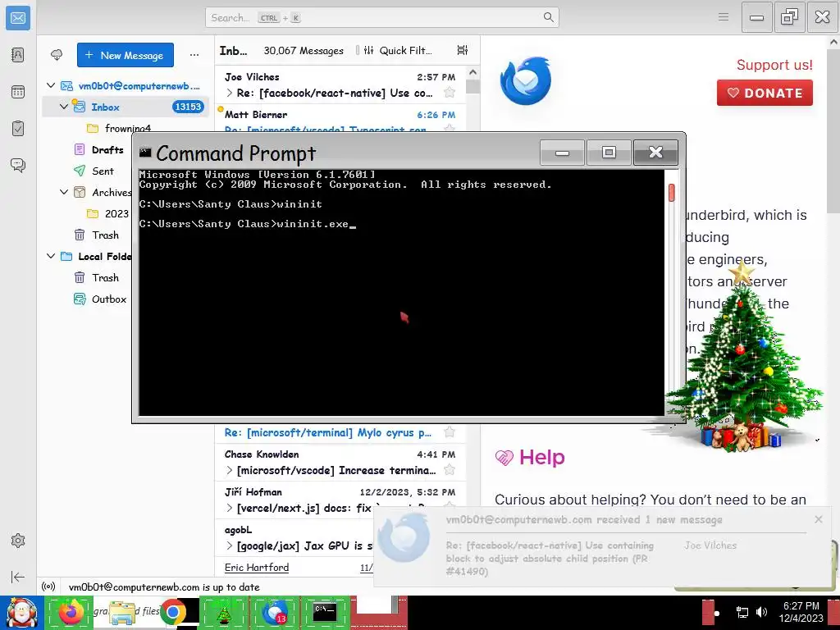Open the Matt Bierner message
This screenshot has width=840, height=630.
[x=340, y=119]
